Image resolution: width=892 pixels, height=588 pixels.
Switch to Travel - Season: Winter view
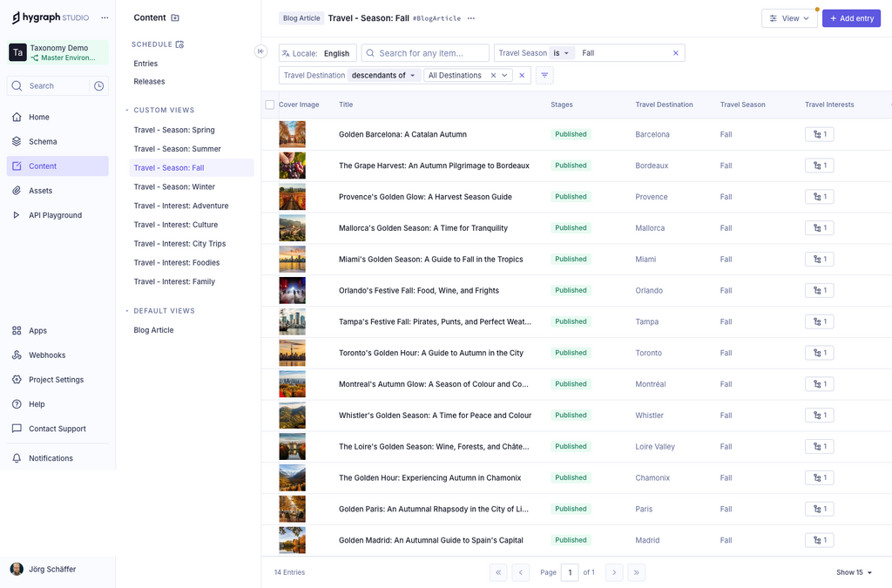pyautogui.click(x=174, y=186)
